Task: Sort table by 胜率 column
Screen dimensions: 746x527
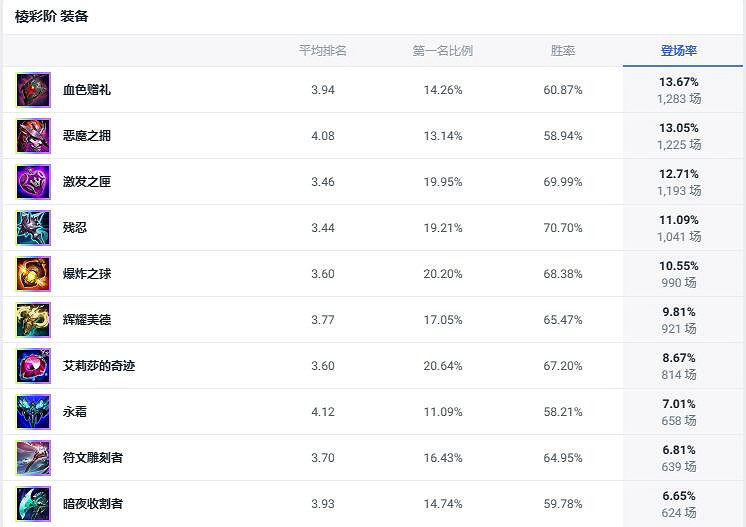Action: click(563, 51)
